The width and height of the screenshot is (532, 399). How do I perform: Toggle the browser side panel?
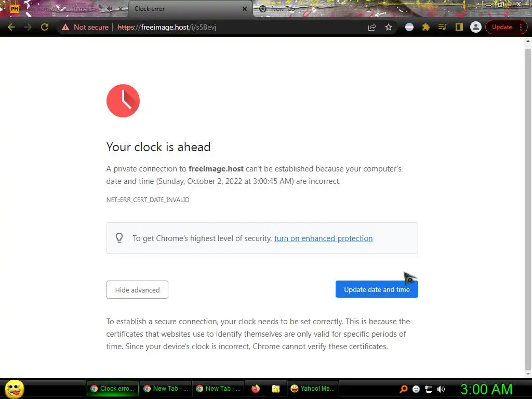[x=459, y=27]
